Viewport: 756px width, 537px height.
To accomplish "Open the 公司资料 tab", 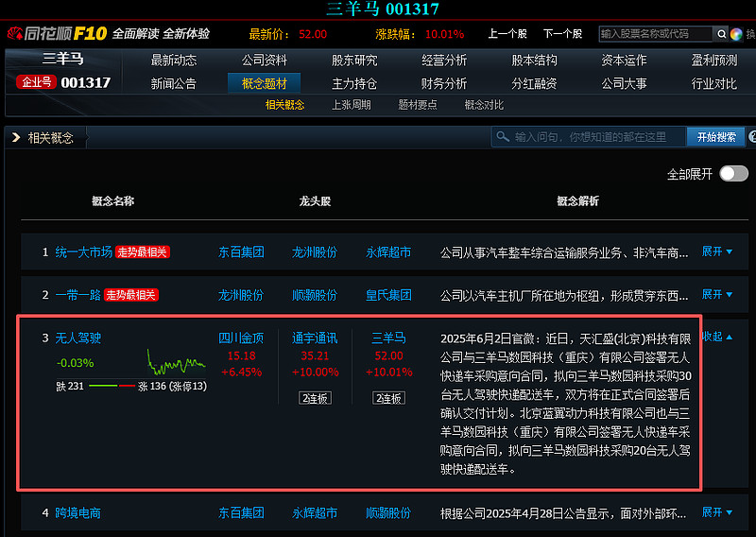I will [x=265, y=61].
